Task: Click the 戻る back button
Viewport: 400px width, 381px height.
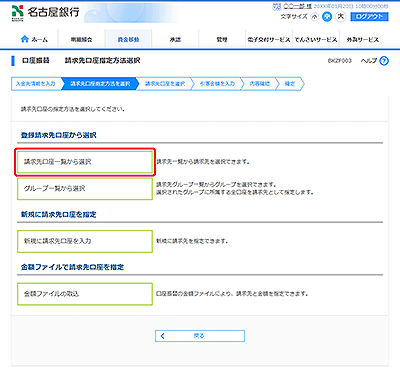Action: point(200,336)
